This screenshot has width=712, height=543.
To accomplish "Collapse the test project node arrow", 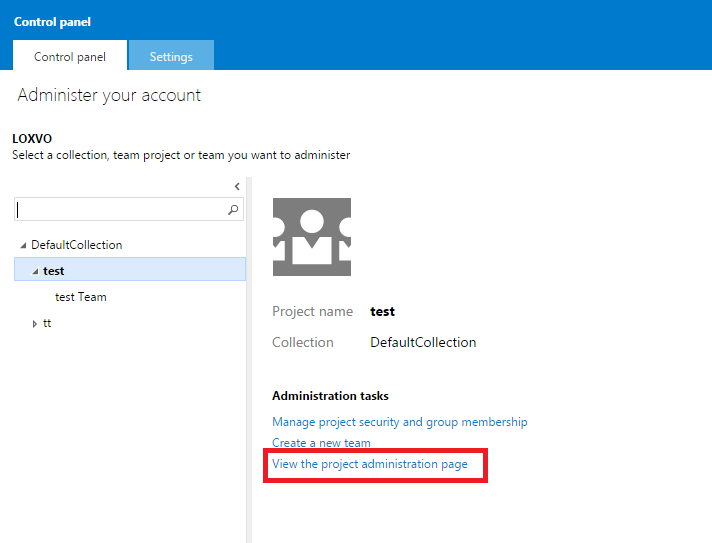I will coord(35,271).
